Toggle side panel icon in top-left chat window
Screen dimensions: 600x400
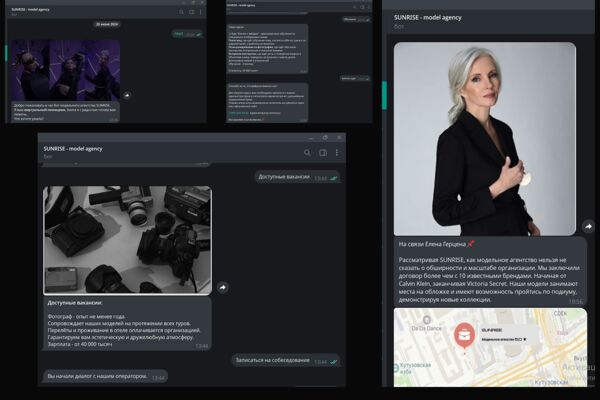pos(191,12)
